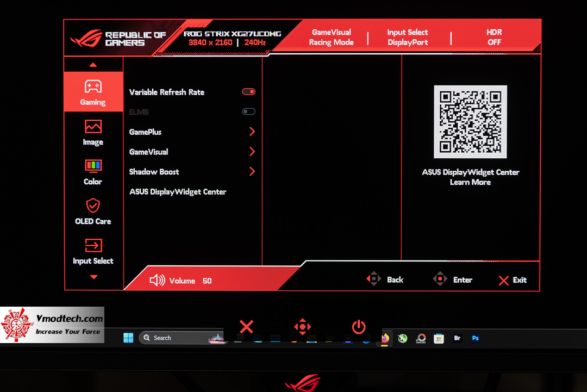The height and width of the screenshot is (392, 587).
Task: Click the DisplayWidget Center QR code
Action: (x=470, y=122)
